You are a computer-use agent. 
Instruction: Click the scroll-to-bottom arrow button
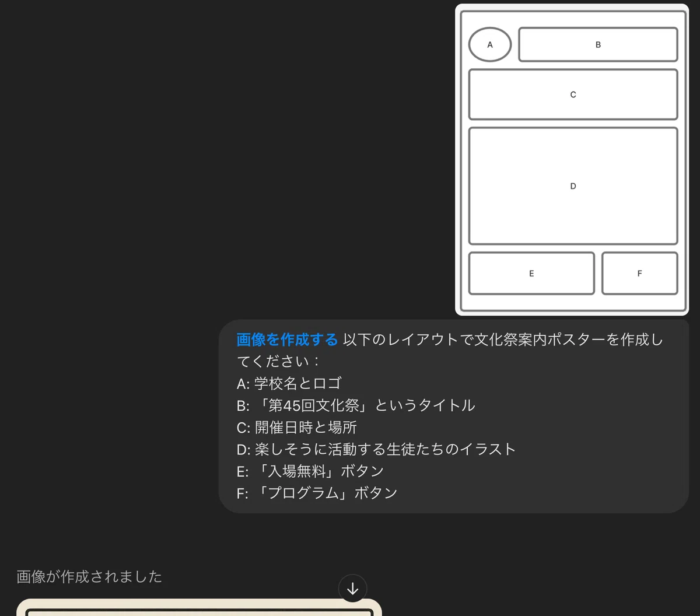click(352, 588)
